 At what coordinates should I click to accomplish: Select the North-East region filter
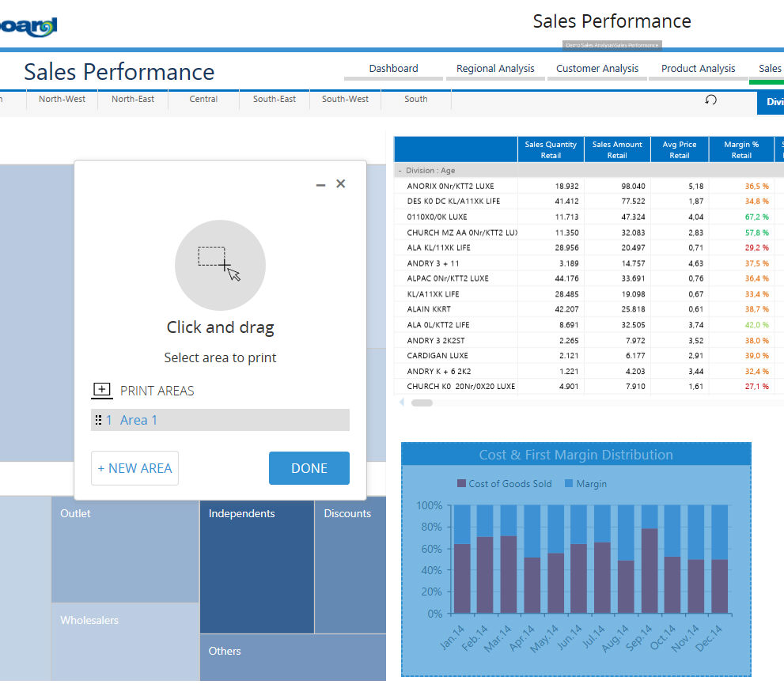(133, 99)
